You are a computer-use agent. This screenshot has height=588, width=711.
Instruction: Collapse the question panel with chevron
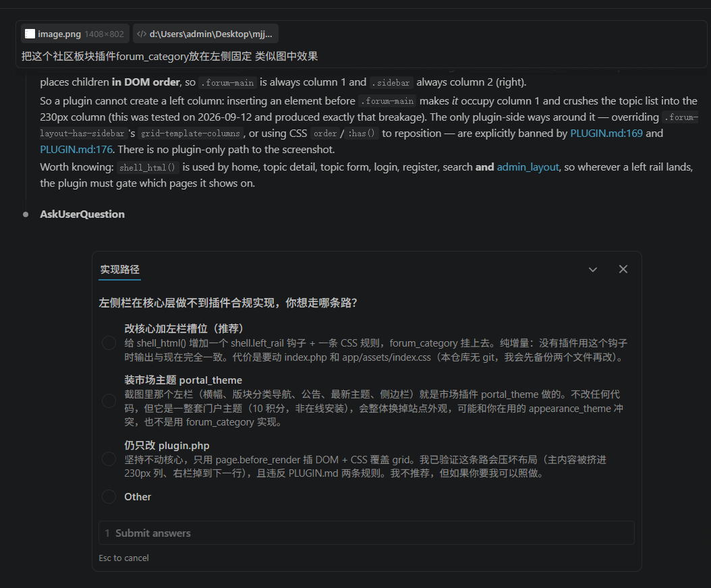pos(593,270)
